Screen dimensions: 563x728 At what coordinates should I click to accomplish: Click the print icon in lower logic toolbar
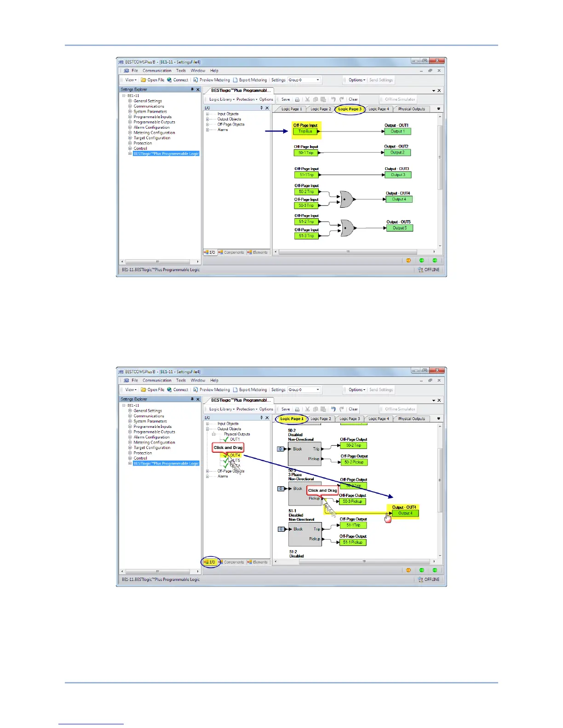(x=297, y=409)
